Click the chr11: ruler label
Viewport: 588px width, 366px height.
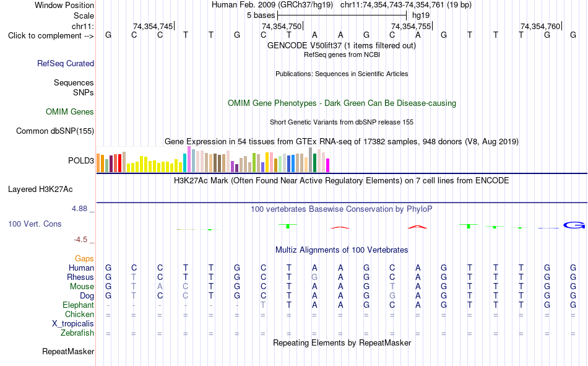pyautogui.click(x=83, y=26)
